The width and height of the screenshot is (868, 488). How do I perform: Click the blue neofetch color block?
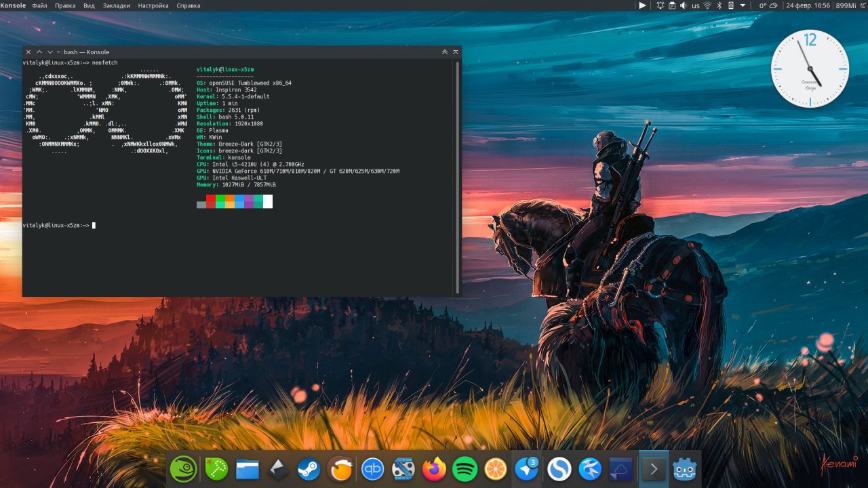click(239, 201)
